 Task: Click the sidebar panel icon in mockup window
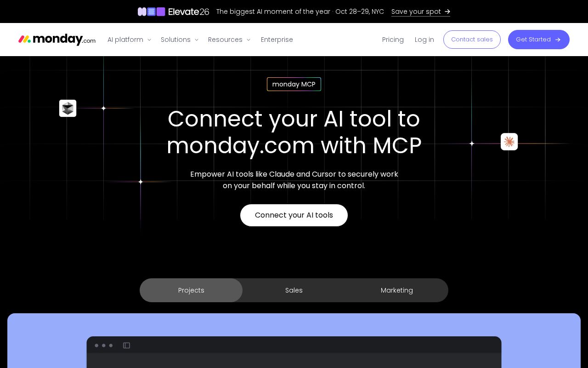click(127, 345)
